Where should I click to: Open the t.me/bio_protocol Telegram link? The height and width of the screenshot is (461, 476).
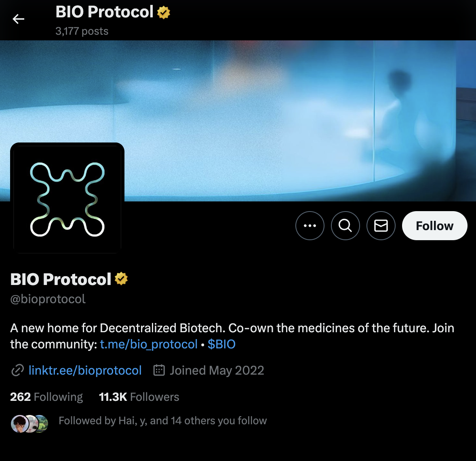(148, 344)
